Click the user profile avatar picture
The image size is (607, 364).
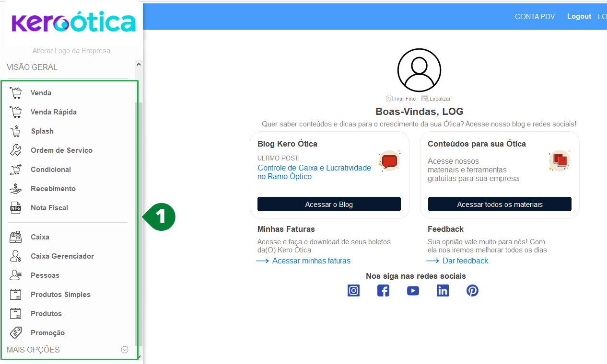(420, 70)
